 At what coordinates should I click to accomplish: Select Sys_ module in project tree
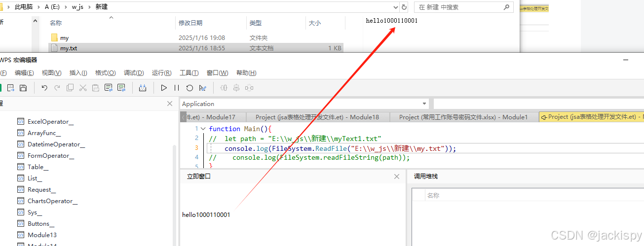pyautogui.click(x=35, y=212)
